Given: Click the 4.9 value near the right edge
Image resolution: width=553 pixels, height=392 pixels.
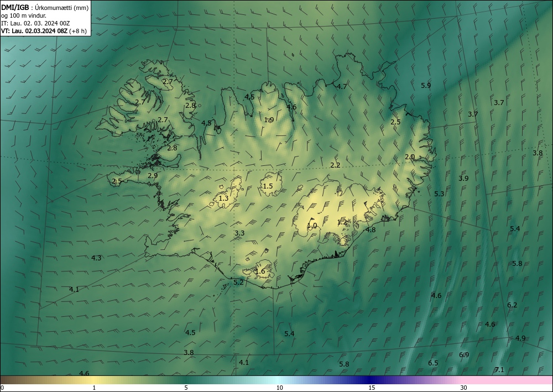Looking at the screenshot, I should click(520, 338).
